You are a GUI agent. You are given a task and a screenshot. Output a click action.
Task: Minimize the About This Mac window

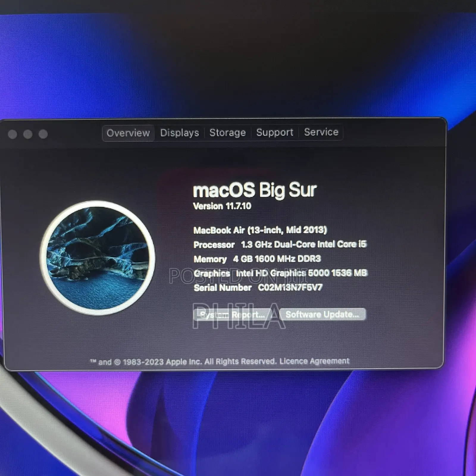click(28, 134)
